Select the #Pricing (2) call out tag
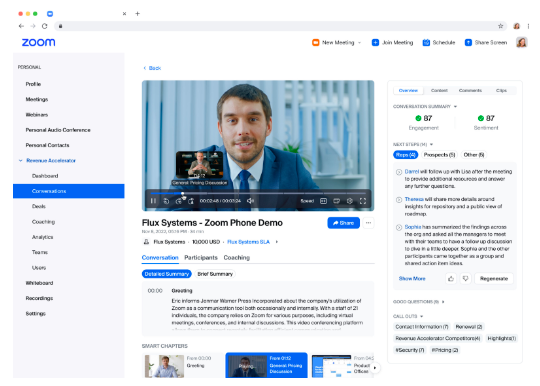Screen dimensions: 540x386 click(445, 350)
